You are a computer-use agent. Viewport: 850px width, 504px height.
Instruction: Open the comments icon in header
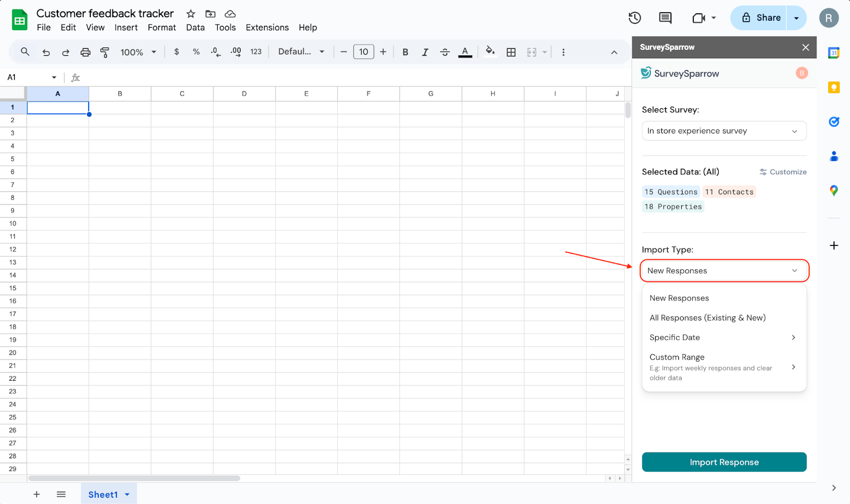[x=665, y=18]
